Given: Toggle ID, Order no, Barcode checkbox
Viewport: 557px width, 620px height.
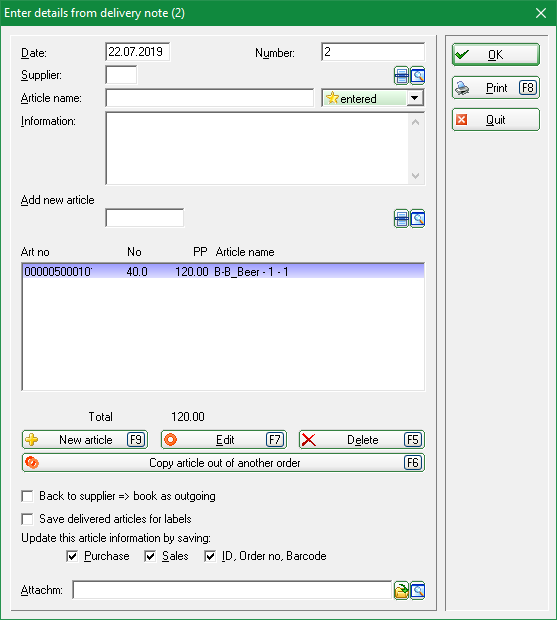Looking at the screenshot, I should [x=210, y=556].
